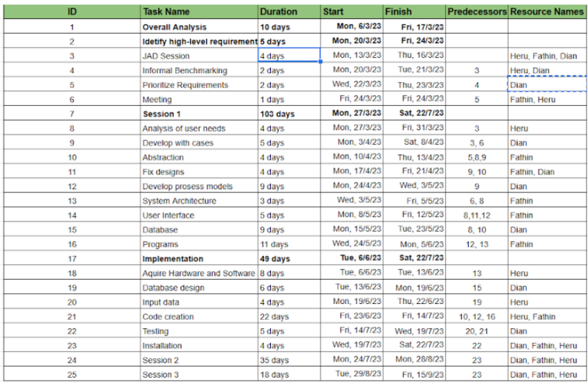Select the Start column header
Viewport: 588px width, 382px height.
pyautogui.click(x=352, y=12)
